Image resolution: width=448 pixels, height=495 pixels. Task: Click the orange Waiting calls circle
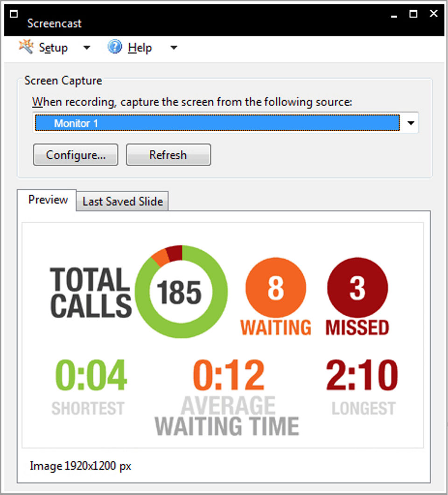click(x=276, y=287)
